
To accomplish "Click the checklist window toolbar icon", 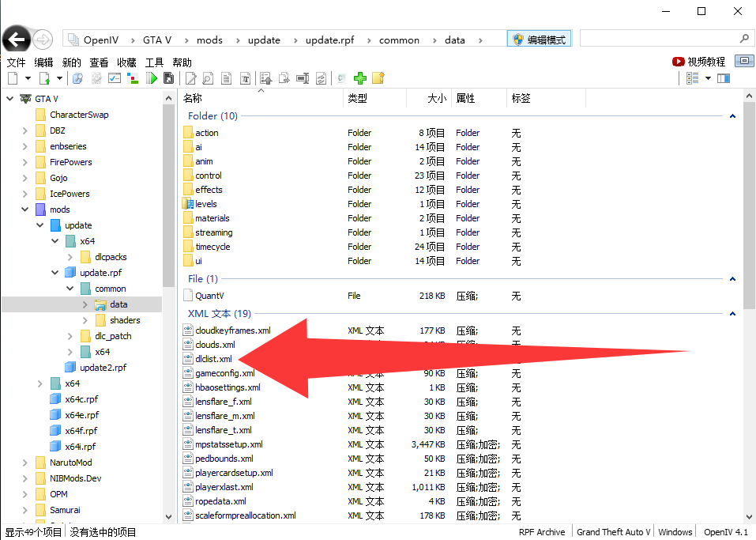I will pos(115,78).
